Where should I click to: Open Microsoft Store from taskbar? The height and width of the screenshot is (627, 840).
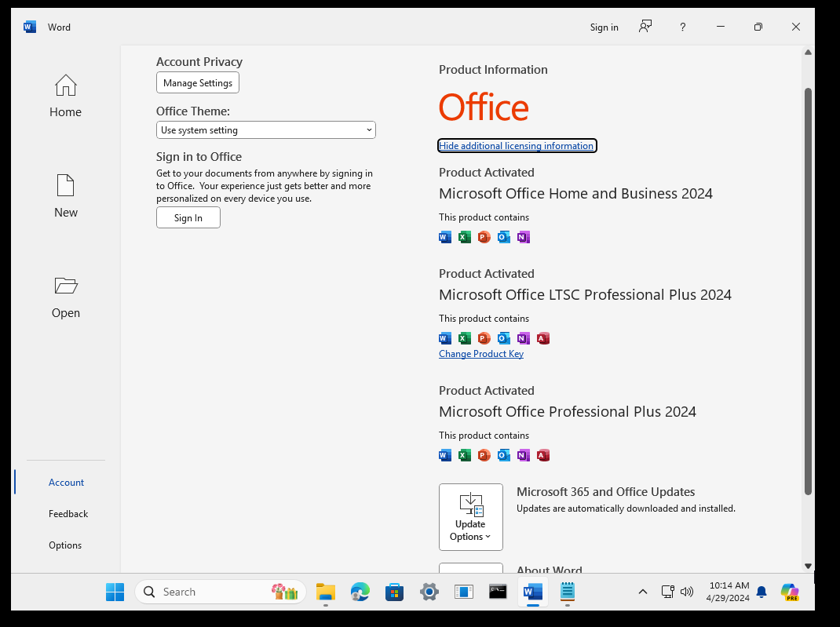(394, 592)
